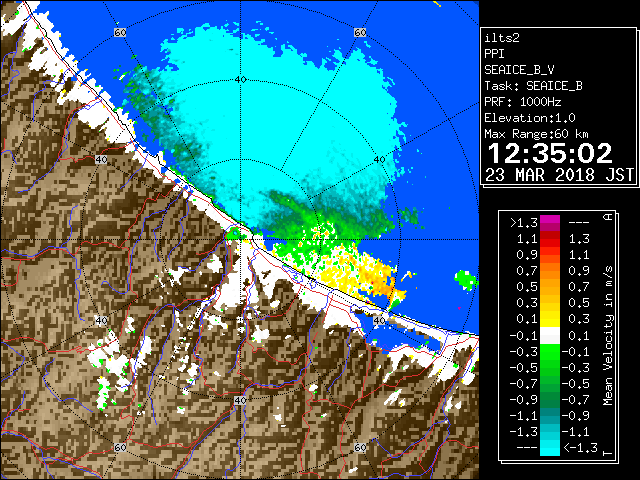Pick the white zero-velocity band in legend

pyautogui.click(x=550, y=336)
